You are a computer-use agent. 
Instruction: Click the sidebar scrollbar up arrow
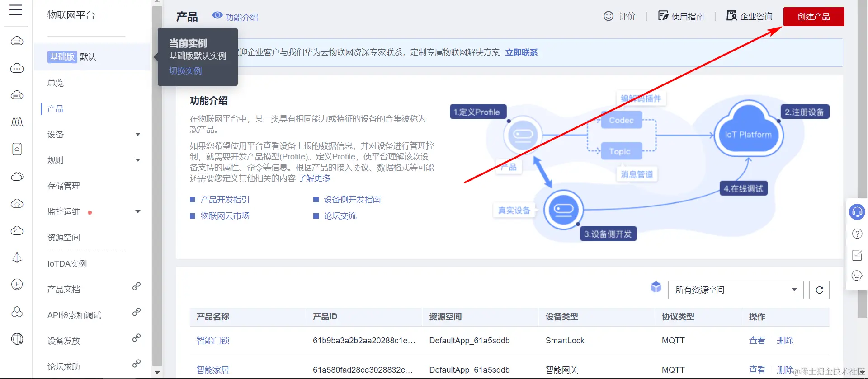pos(157,2)
